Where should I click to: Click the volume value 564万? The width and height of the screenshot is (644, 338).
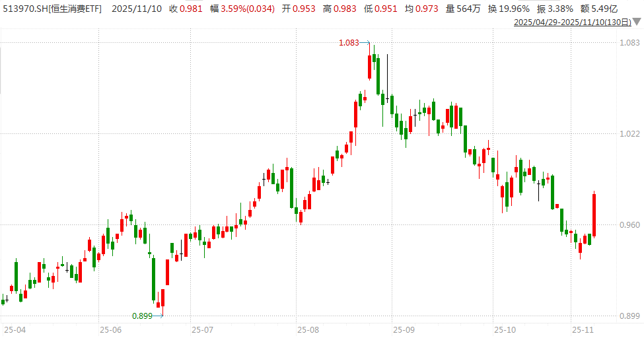(469, 9)
